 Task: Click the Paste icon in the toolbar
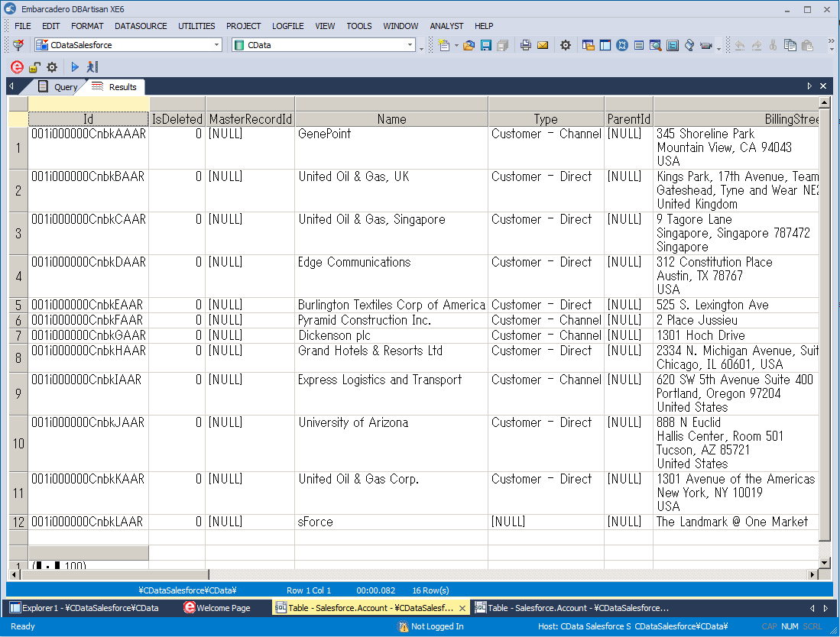pos(808,46)
